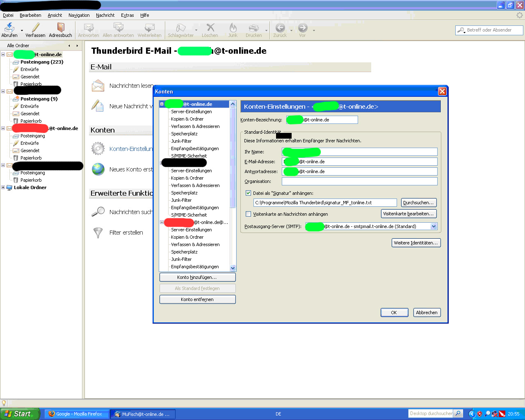Click Weitere Identitäten... button
The image size is (525, 420).
coord(416,243)
